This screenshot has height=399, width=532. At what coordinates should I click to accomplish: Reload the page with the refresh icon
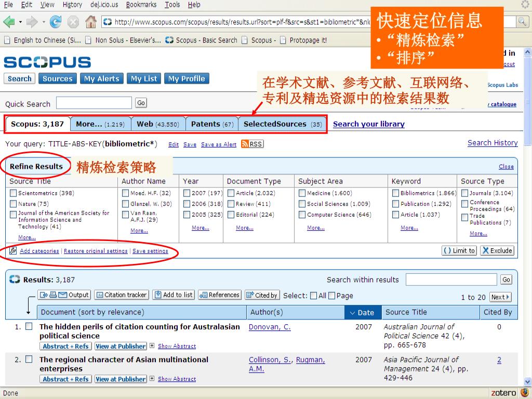(x=56, y=22)
